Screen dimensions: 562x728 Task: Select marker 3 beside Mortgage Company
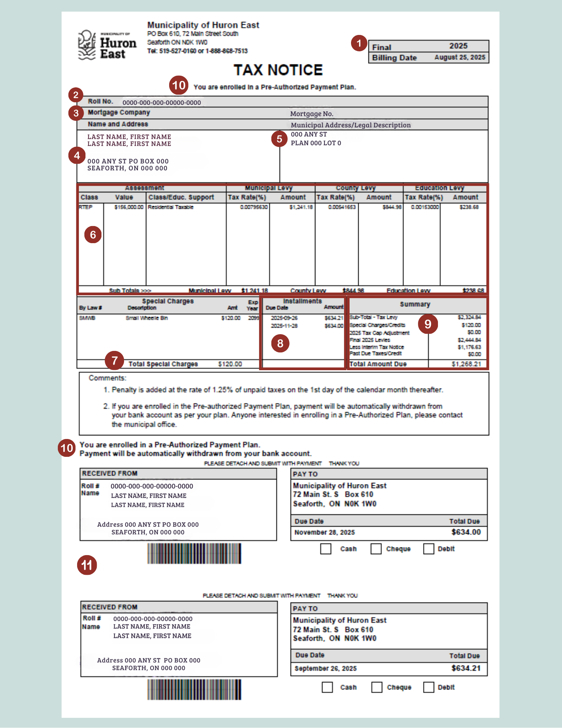click(x=76, y=113)
